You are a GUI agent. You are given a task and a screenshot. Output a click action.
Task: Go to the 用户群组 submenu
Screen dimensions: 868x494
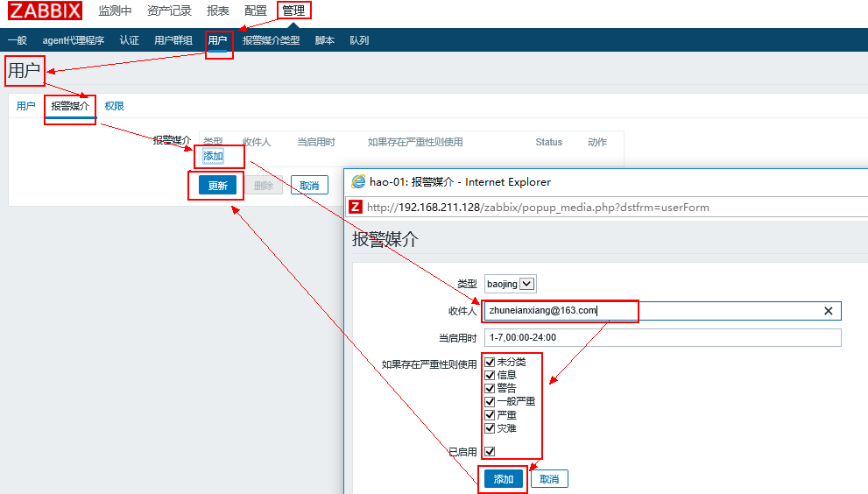[x=173, y=40]
